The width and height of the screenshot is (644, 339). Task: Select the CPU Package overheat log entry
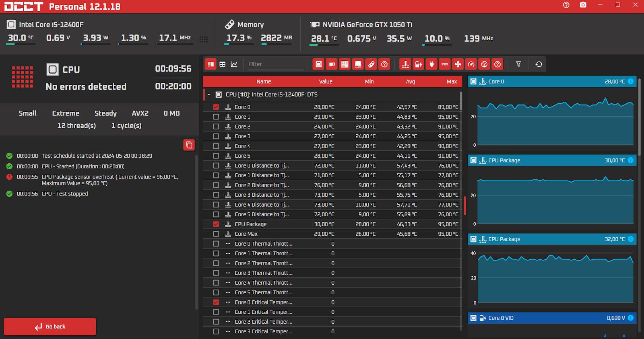pyautogui.click(x=98, y=180)
